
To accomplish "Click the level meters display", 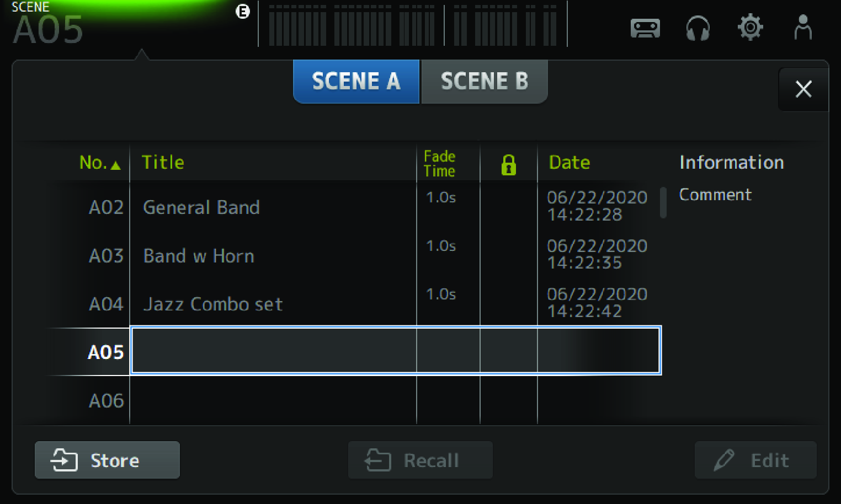I will point(412,25).
